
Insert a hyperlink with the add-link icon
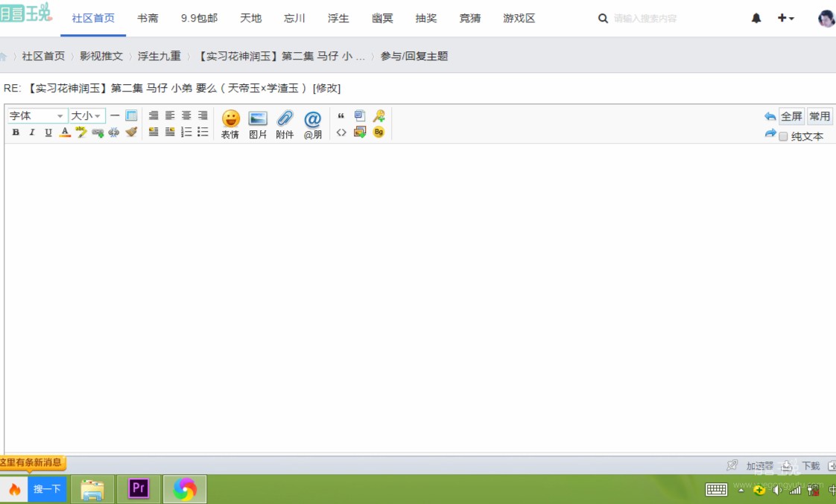point(97,132)
